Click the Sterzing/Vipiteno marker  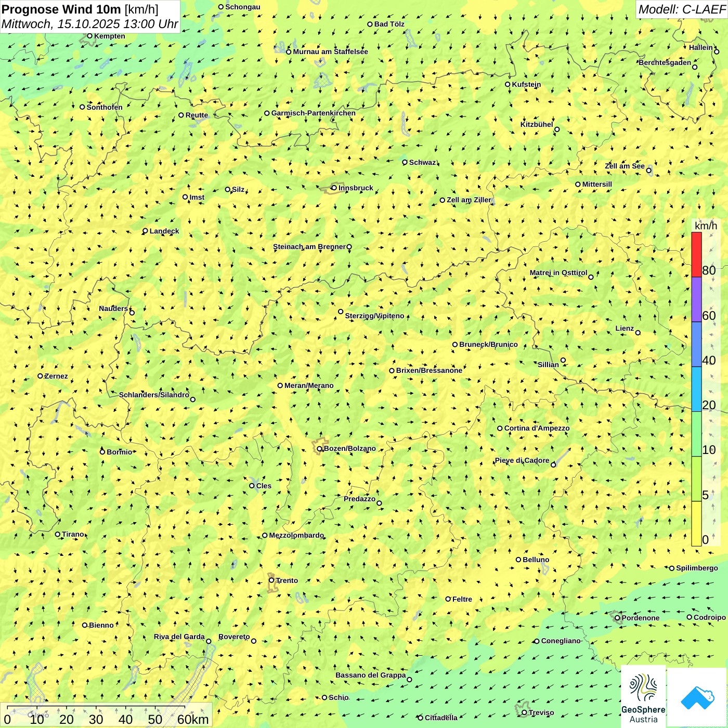[341, 311]
